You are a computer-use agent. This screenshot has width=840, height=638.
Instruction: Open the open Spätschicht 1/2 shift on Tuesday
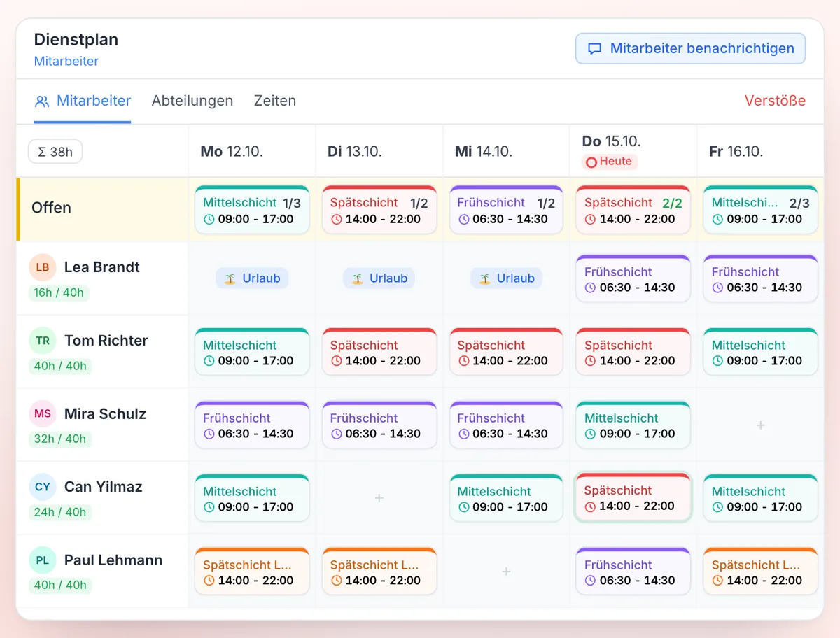tap(379, 210)
